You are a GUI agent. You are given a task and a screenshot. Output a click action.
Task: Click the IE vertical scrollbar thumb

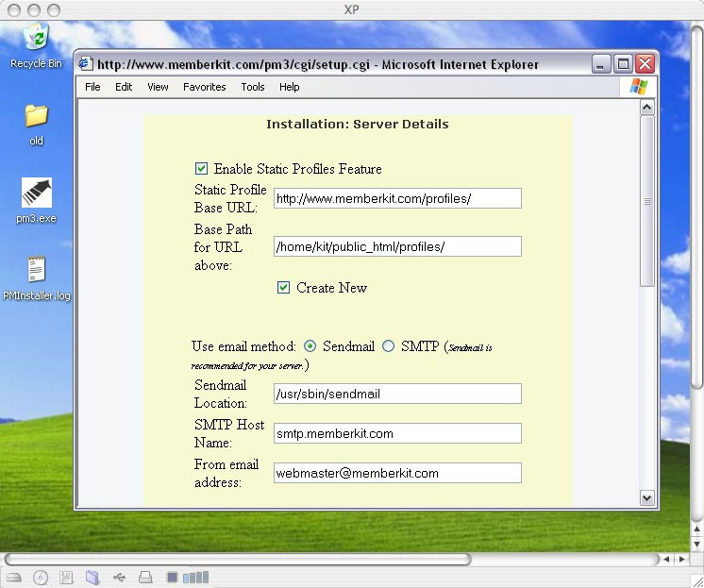[647, 201]
